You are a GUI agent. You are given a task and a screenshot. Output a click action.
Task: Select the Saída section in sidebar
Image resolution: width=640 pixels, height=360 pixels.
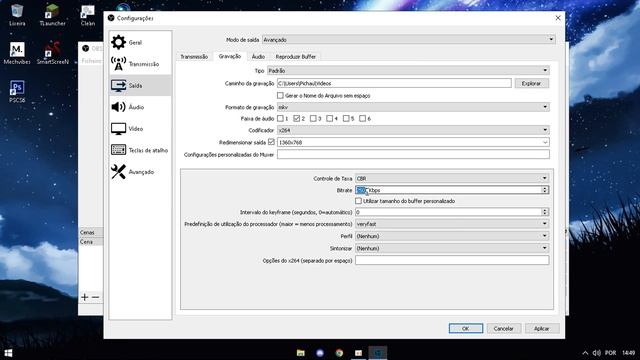click(x=140, y=85)
